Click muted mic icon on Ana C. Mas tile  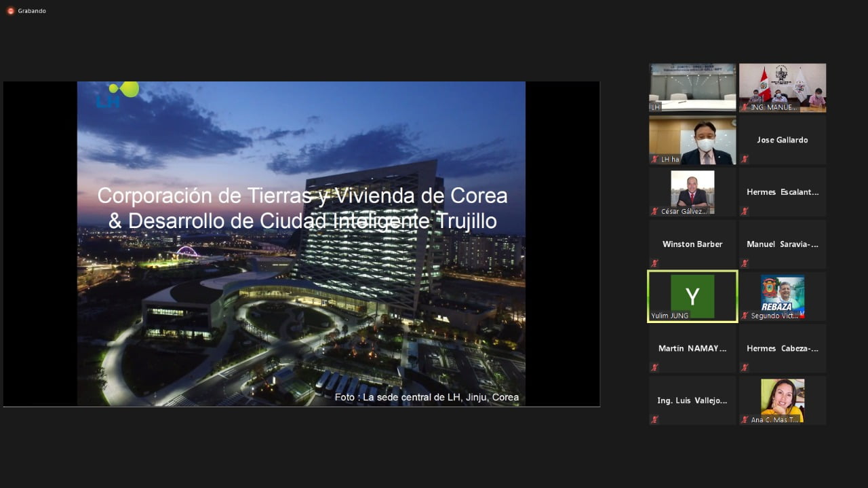(x=745, y=420)
